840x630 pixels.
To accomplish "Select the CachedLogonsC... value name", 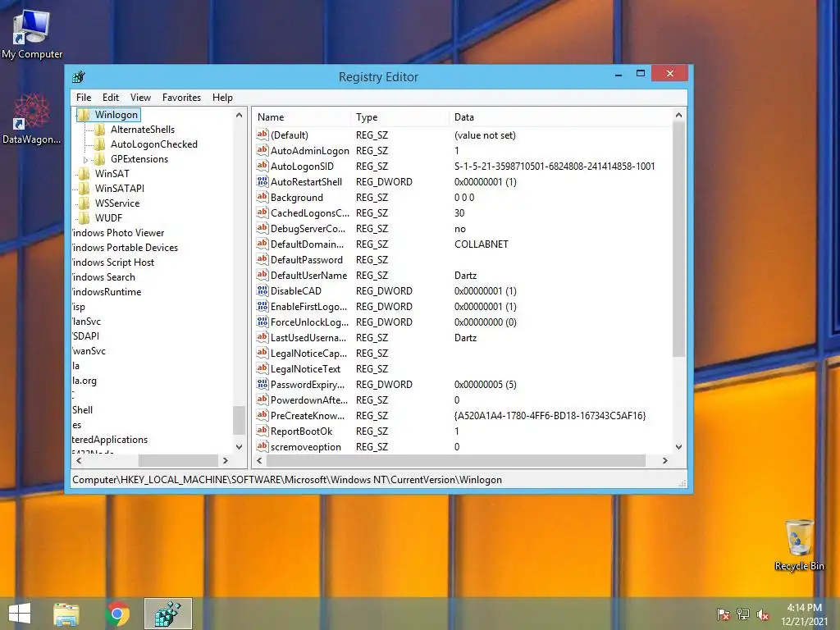I will (x=309, y=213).
